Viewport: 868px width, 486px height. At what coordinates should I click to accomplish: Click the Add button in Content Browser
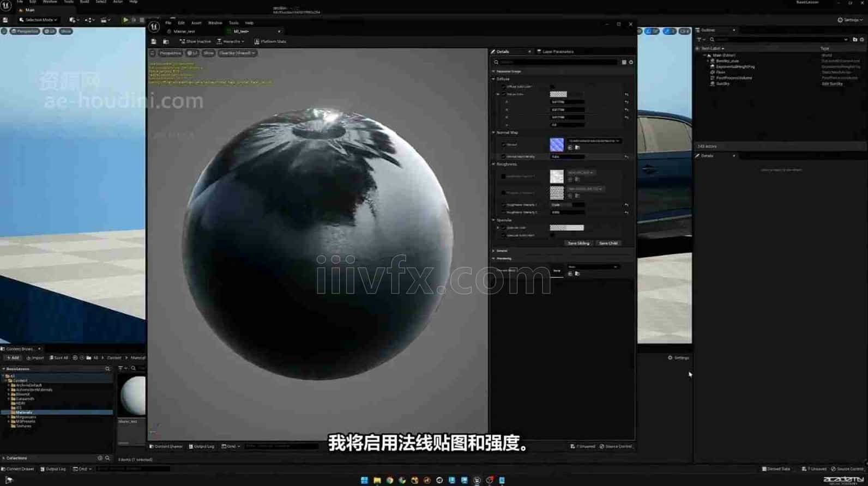[x=13, y=358]
